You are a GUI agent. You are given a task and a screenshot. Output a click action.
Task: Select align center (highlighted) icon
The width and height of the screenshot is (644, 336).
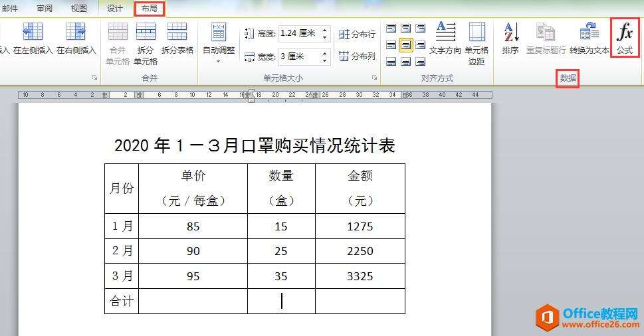pyautogui.click(x=406, y=44)
